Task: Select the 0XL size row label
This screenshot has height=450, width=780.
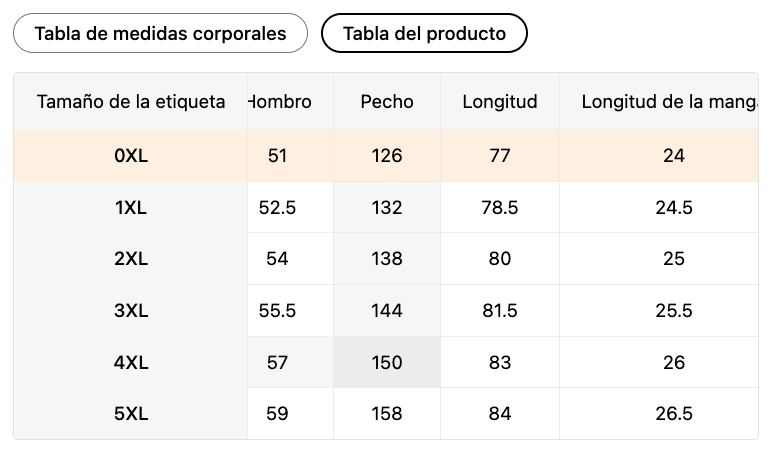Action: (131, 155)
